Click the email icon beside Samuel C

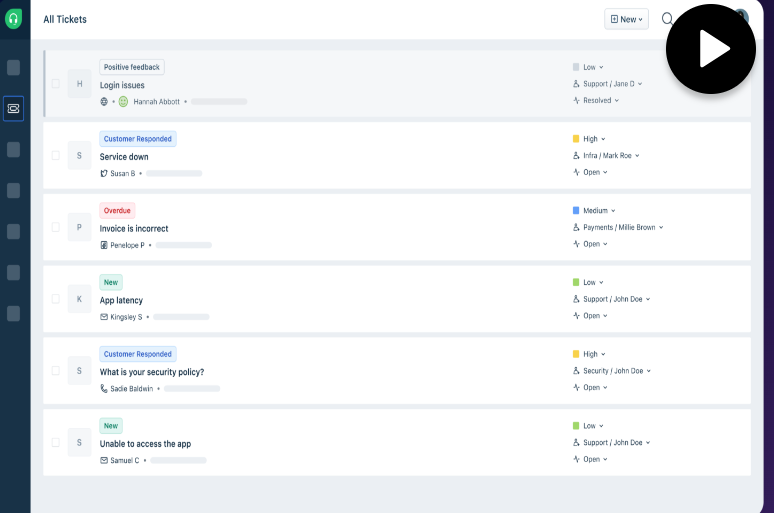[x=104, y=460]
